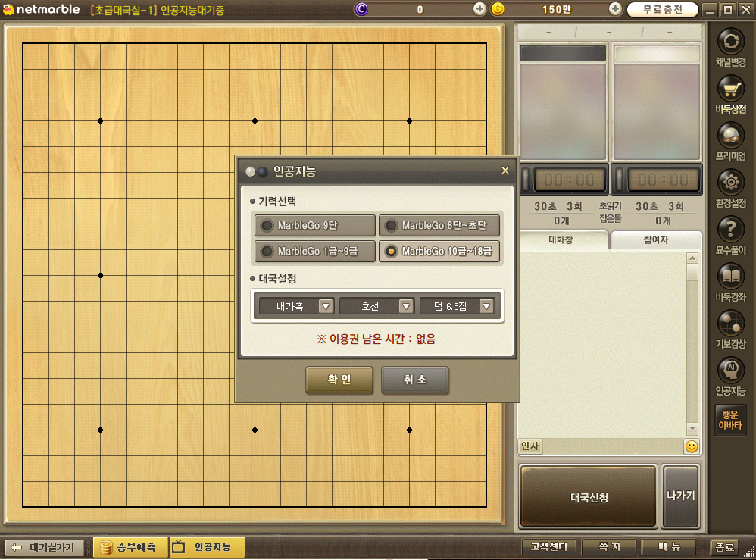The height and width of the screenshot is (560, 756).
Task: Click the netmarble logo
Action: tap(42, 9)
